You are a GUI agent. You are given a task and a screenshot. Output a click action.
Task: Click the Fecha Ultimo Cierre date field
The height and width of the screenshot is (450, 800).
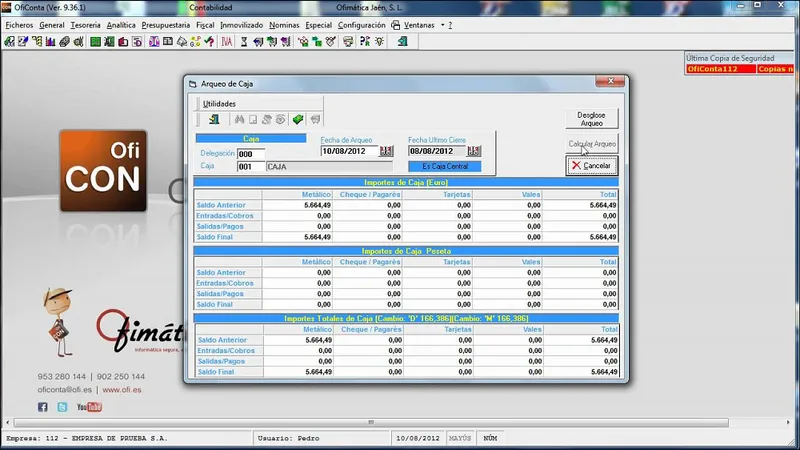(x=437, y=151)
